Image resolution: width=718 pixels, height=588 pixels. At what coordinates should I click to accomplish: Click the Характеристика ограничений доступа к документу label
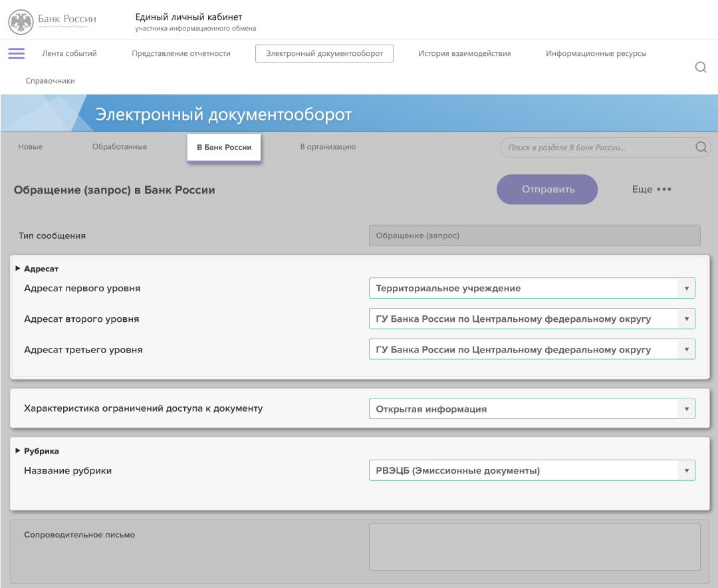(144, 408)
